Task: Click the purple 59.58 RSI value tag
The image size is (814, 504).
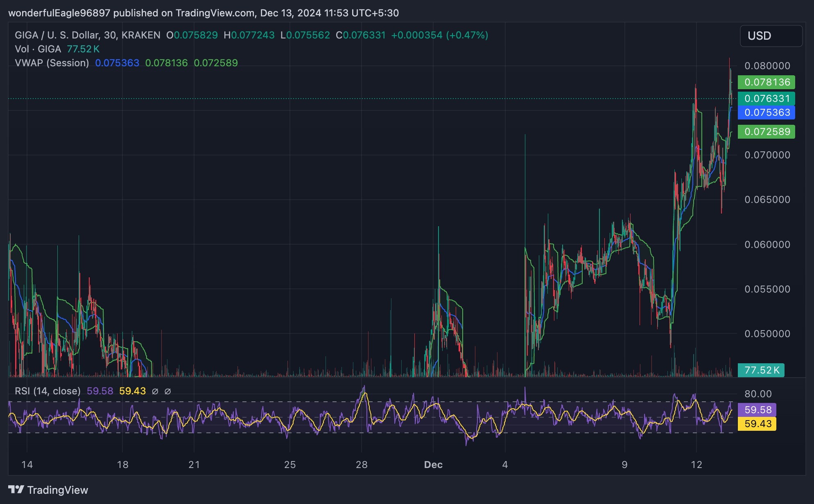Action: [x=757, y=410]
